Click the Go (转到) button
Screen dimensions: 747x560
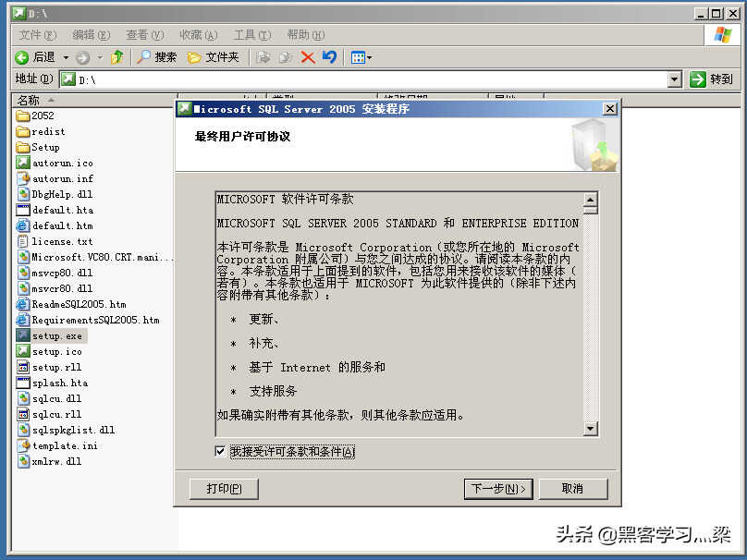(711, 79)
